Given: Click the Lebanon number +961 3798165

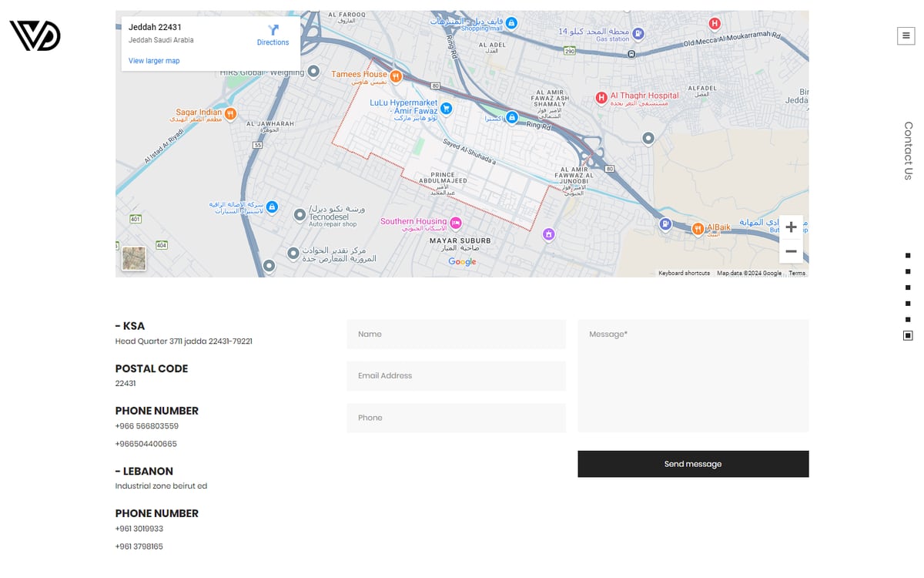Looking at the screenshot, I should 139,546.
